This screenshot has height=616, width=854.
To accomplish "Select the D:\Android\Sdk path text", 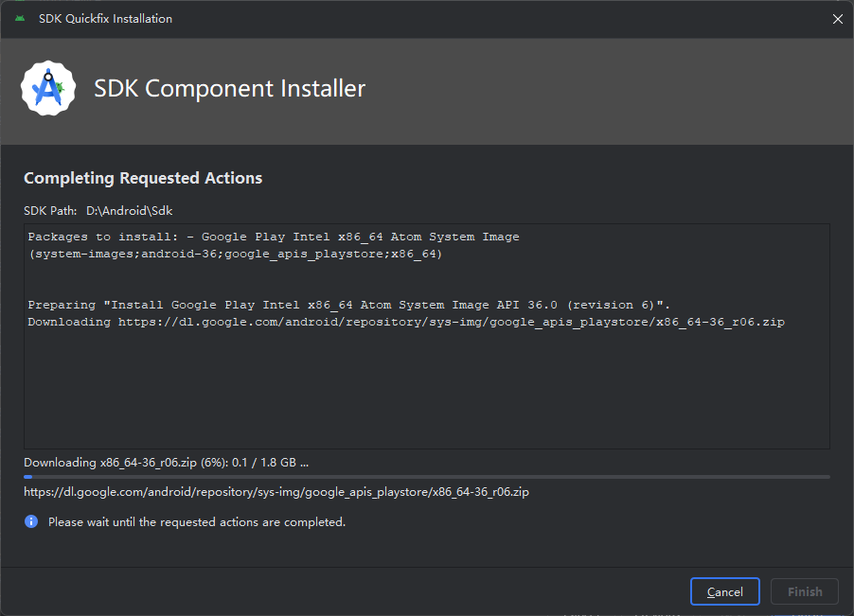I will pos(130,210).
